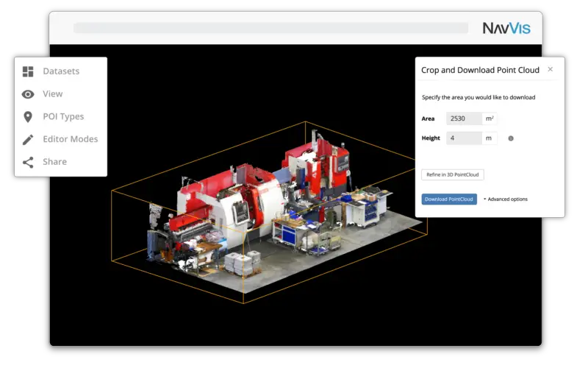Click the Height value field
The image size is (588, 368).
tap(464, 138)
